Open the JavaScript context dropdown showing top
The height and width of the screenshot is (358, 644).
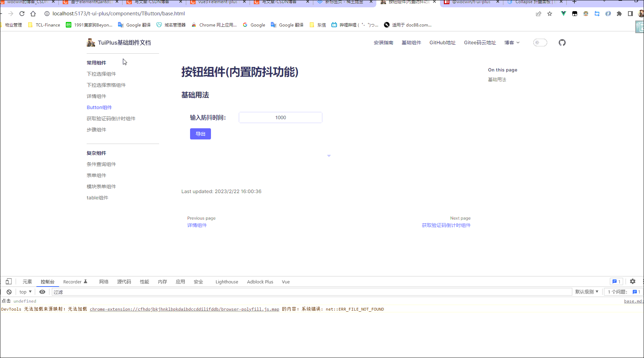[x=24, y=292]
